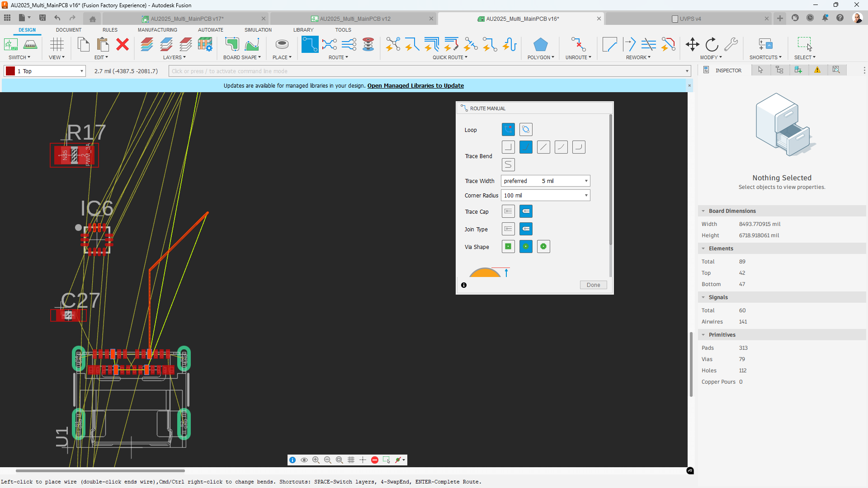This screenshot has width=868, height=488.
Task: Click the Board Shape outline icon
Action: point(232,45)
